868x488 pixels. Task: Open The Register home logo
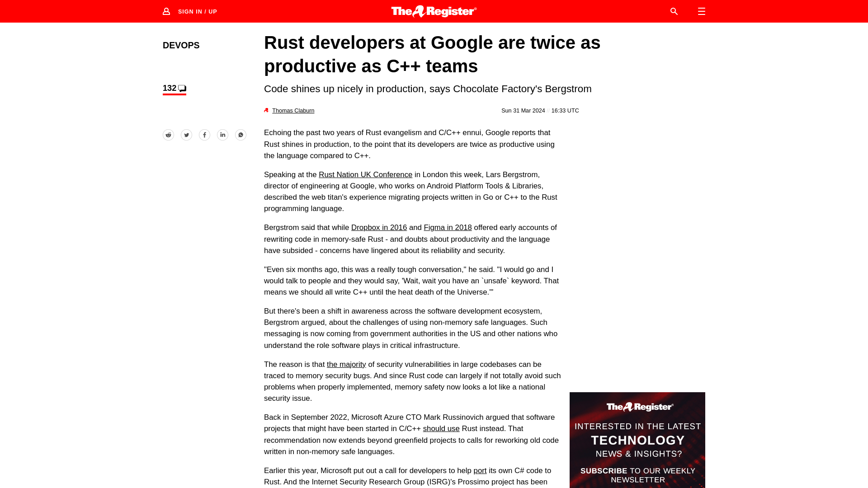coord(434,11)
